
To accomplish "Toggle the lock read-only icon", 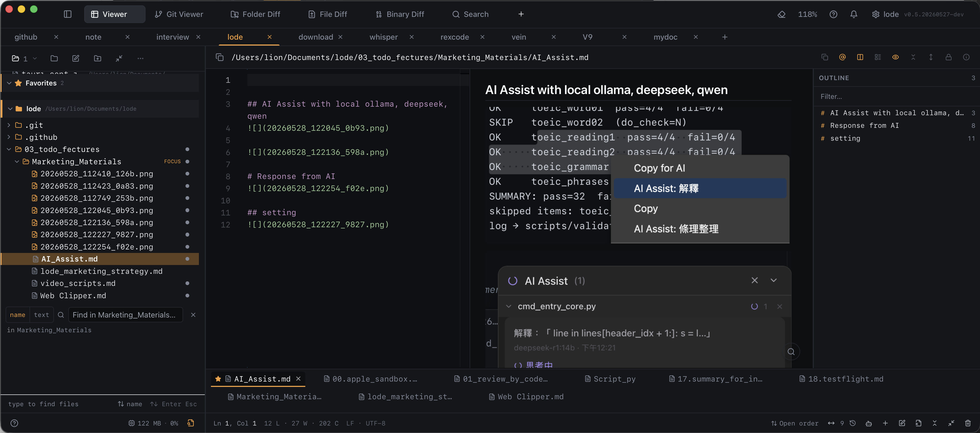I will coord(948,57).
